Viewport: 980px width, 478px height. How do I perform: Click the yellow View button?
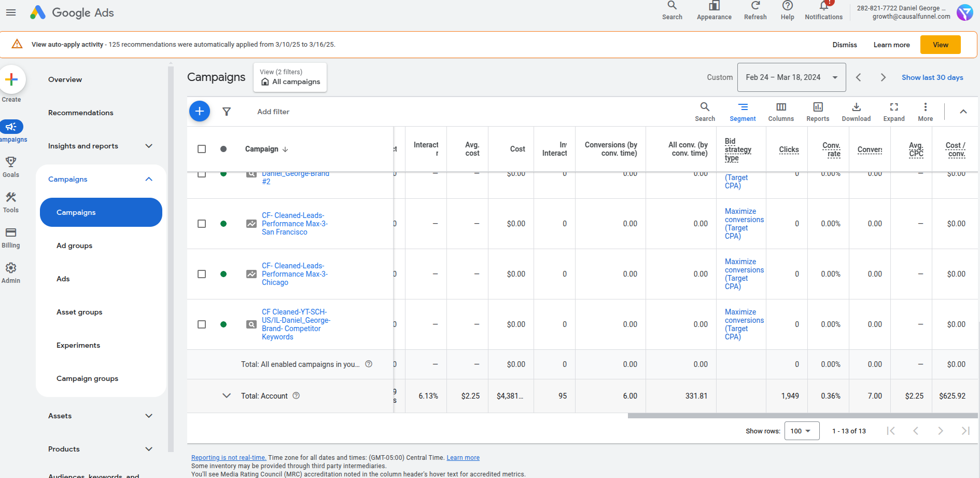[x=940, y=45]
